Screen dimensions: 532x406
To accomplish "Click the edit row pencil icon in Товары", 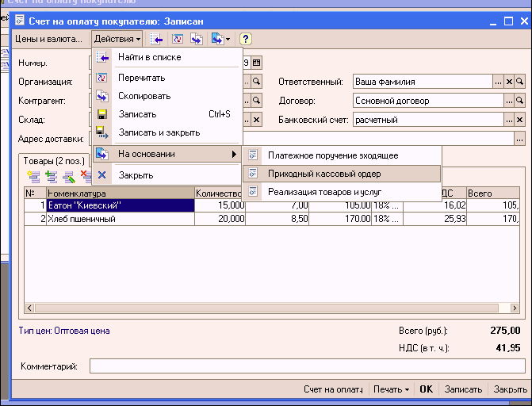I will point(69,176).
